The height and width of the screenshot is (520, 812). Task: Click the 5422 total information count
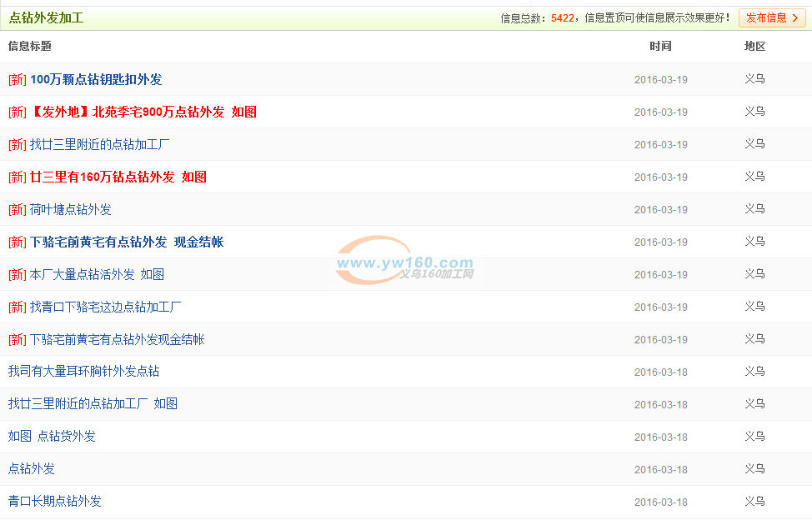tap(562, 18)
